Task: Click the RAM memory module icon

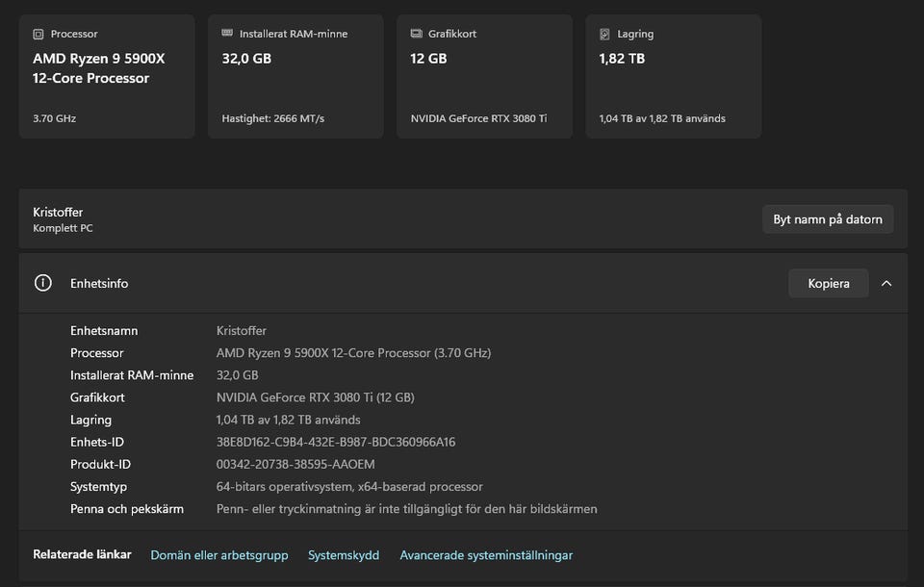Action: pyautogui.click(x=227, y=33)
